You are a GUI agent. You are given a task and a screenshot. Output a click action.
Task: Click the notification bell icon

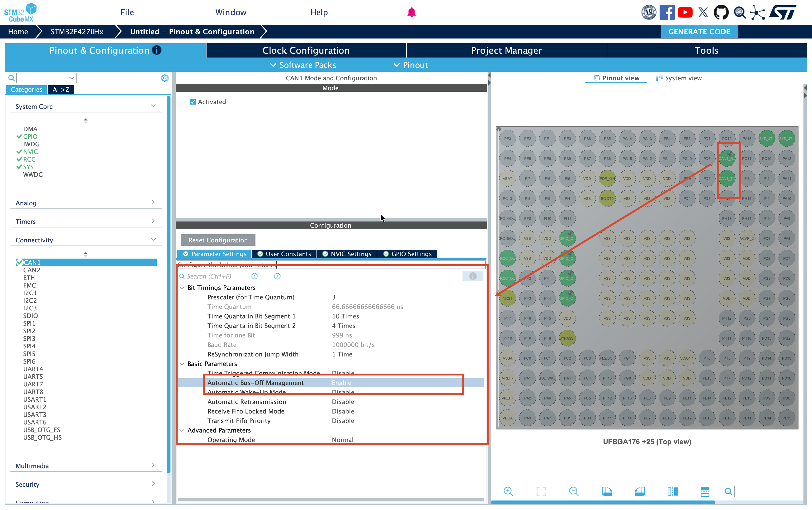coord(411,13)
